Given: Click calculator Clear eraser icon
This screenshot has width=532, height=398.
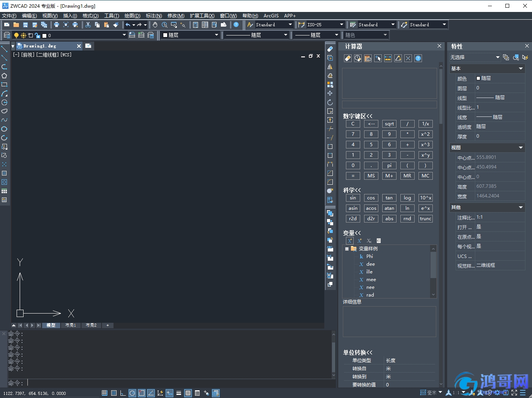Looking at the screenshot, I should click(x=348, y=58).
